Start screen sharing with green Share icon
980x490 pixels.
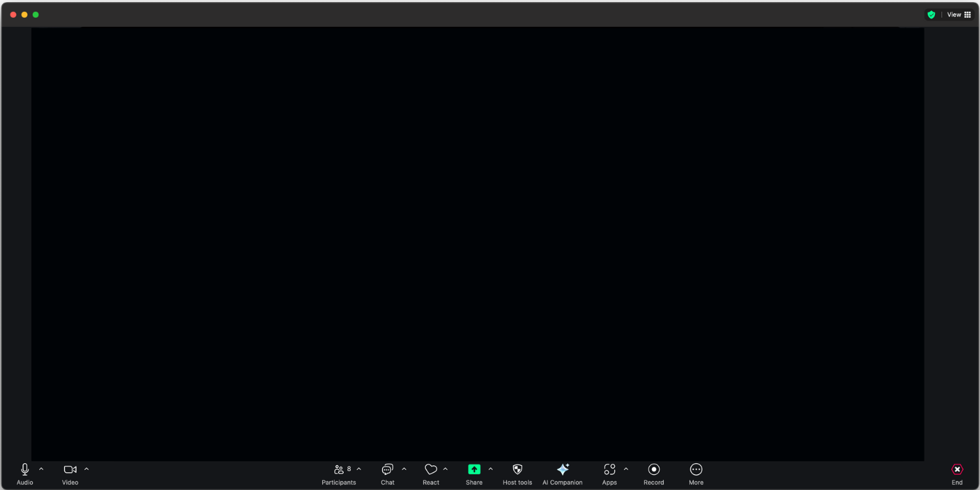(474, 469)
